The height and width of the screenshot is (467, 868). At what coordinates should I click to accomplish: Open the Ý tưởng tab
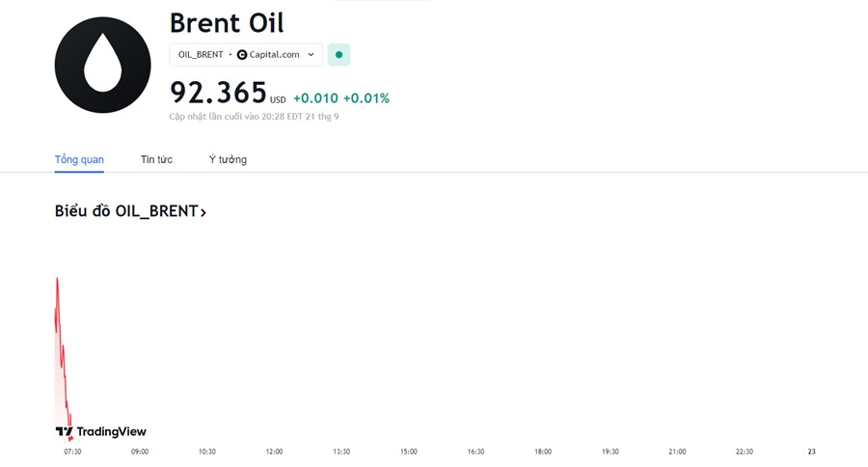pos(228,159)
